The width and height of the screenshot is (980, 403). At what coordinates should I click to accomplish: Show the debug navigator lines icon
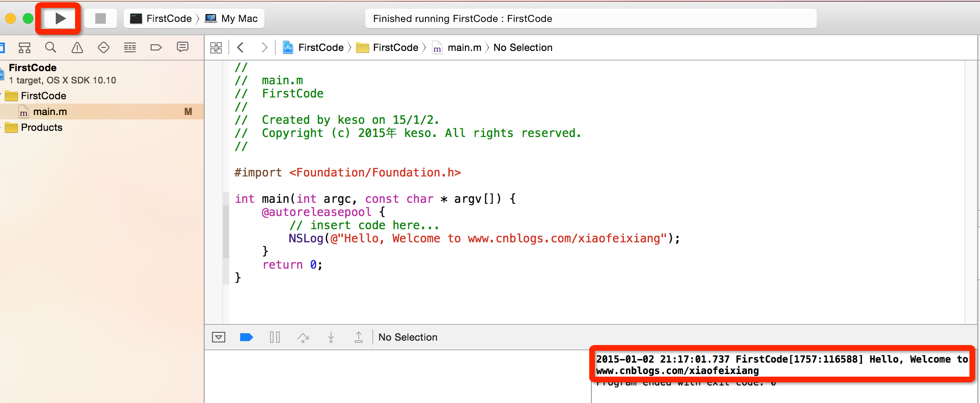click(130, 47)
